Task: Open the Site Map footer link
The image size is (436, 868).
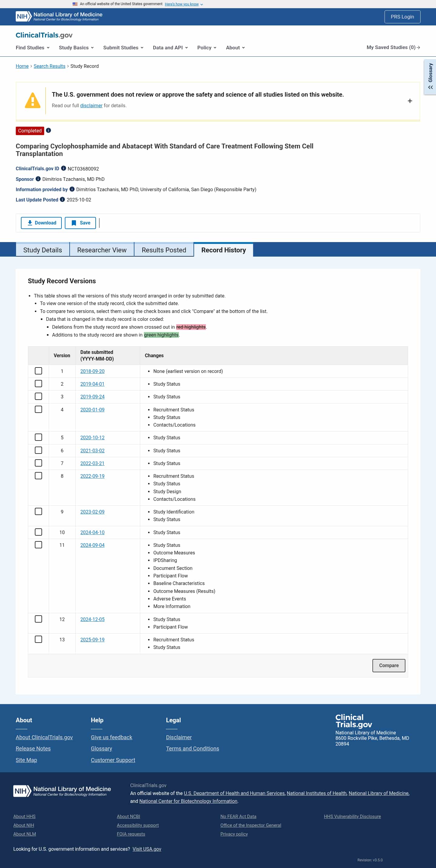Action: coord(26,760)
